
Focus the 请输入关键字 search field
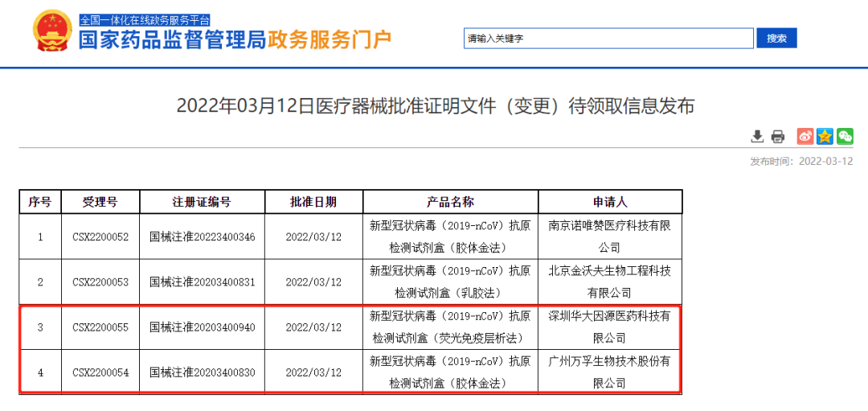[608, 39]
